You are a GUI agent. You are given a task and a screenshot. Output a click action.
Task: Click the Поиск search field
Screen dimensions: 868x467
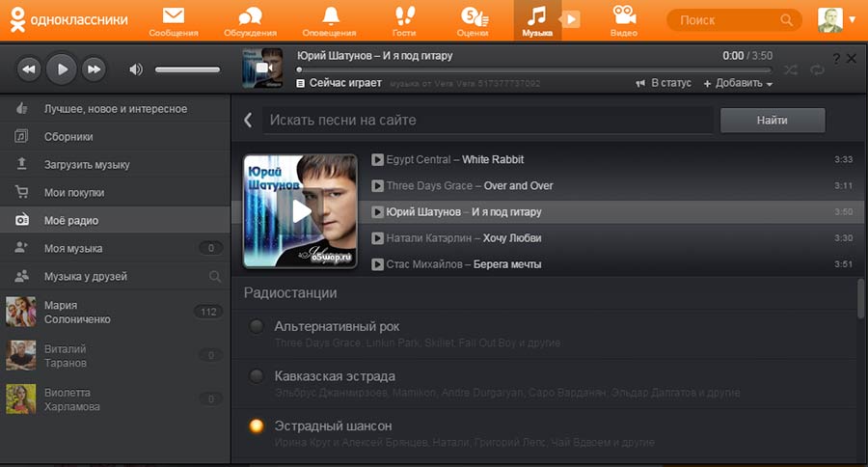(x=734, y=20)
